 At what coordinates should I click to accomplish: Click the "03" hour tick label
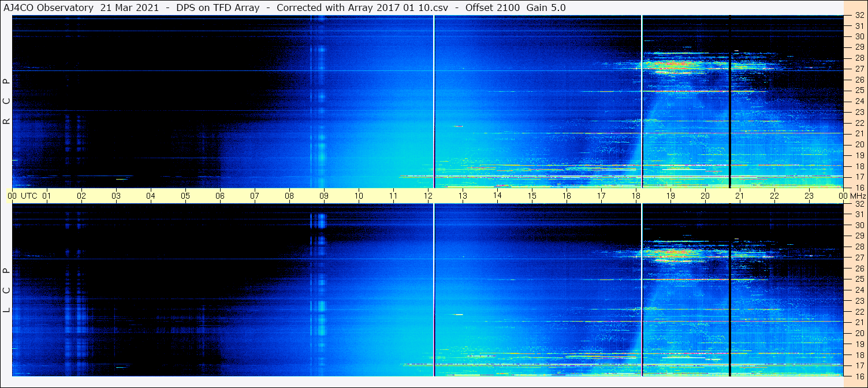116,196
